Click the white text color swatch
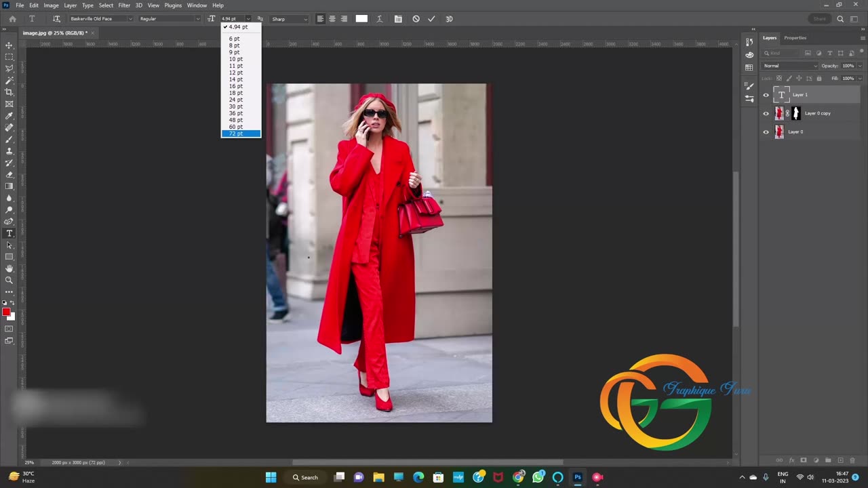 tap(361, 19)
